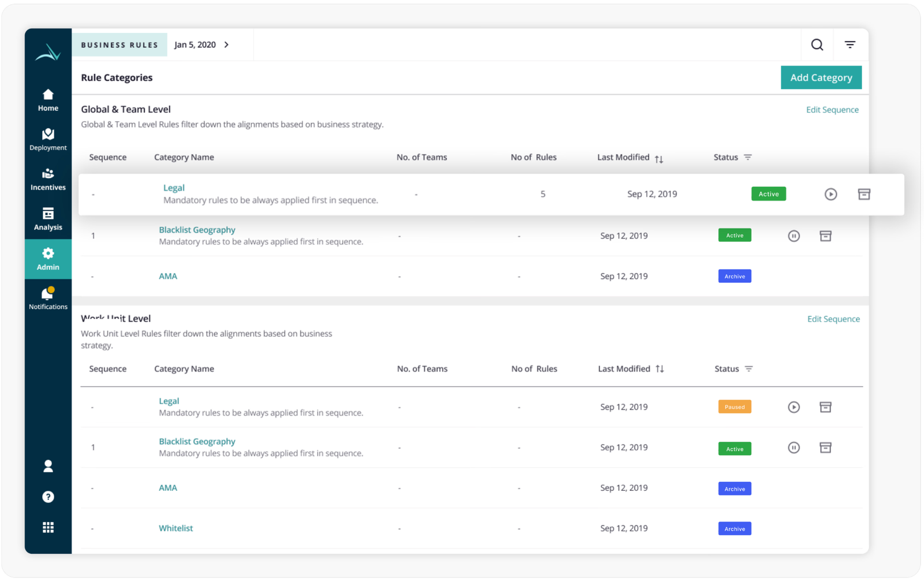Open Blacklist Geography in Global & Team Level
Screen dimensions: 924x582
tap(197, 230)
